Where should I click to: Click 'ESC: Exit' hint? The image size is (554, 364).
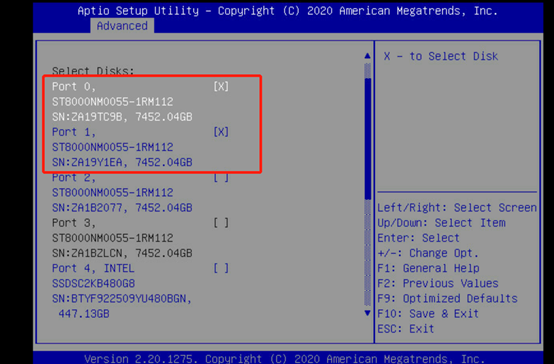(x=406, y=329)
